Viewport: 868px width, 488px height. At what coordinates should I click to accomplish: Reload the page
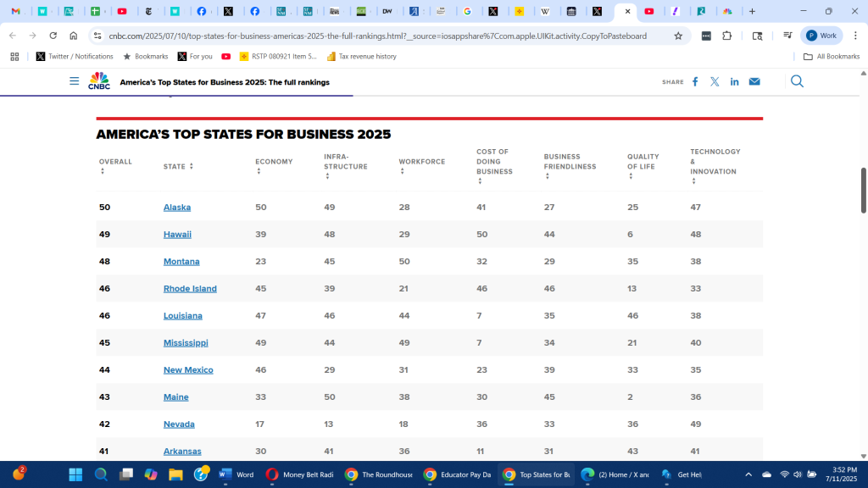[x=53, y=36]
